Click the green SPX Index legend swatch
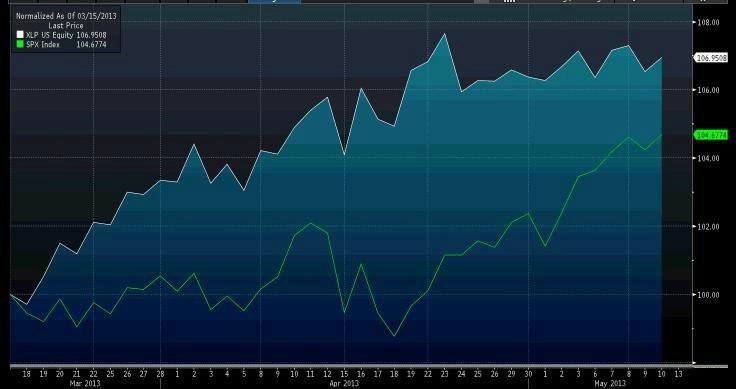The height and width of the screenshot is (389, 736). [20, 45]
